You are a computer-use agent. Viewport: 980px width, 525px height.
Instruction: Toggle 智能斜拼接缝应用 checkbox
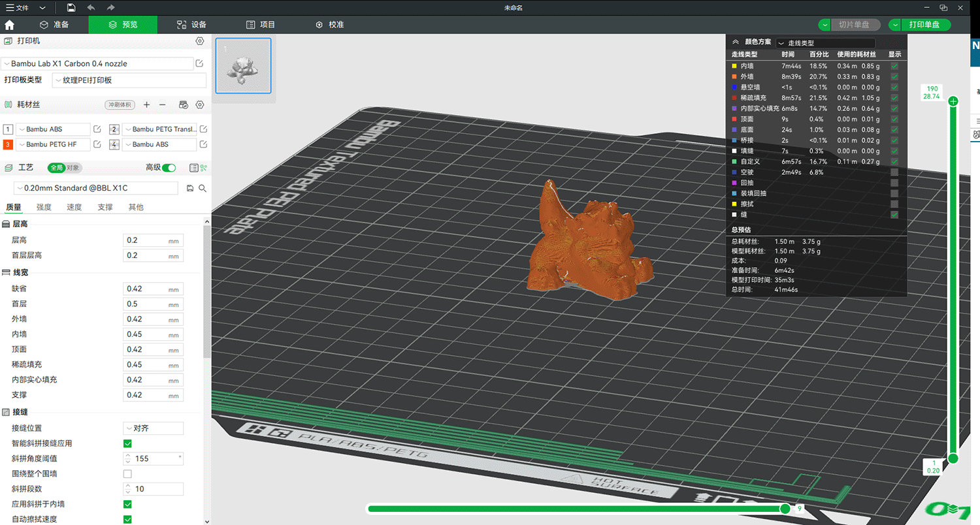pyautogui.click(x=127, y=443)
